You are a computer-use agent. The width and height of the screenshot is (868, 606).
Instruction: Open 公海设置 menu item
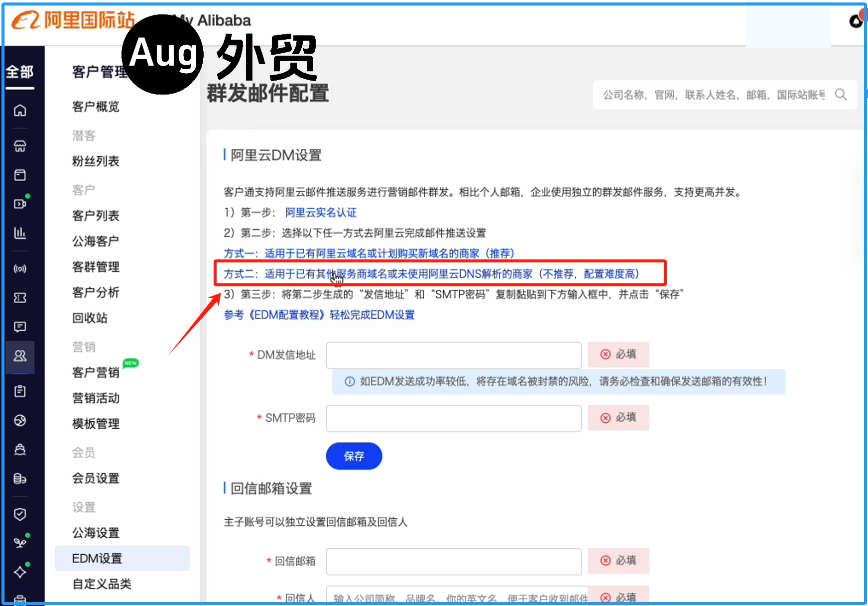pos(96,533)
